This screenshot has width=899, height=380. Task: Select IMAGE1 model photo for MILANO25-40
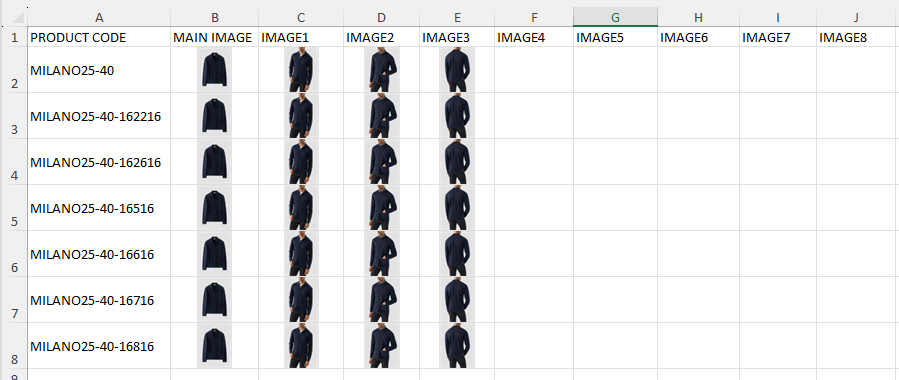[302, 69]
